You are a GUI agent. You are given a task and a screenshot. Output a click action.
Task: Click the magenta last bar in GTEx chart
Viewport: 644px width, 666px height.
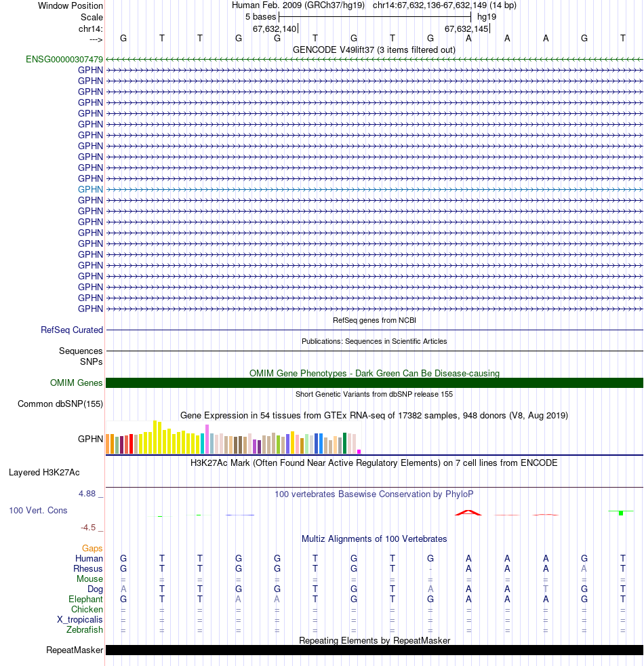(x=359, y=452)
